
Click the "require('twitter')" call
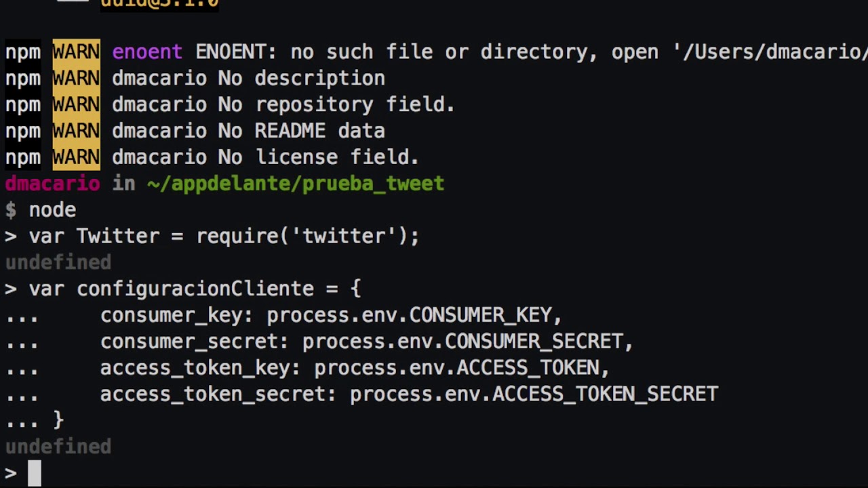click(x=302, y=236)
